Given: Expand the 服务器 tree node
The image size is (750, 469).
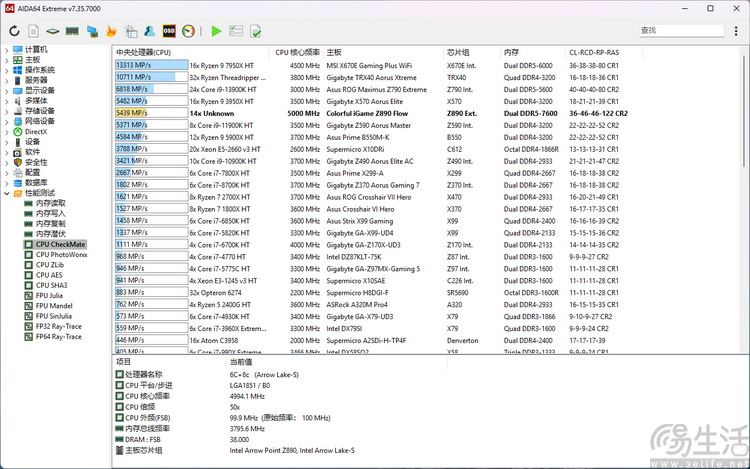Looking at the screenshot, I should (7, 80).
